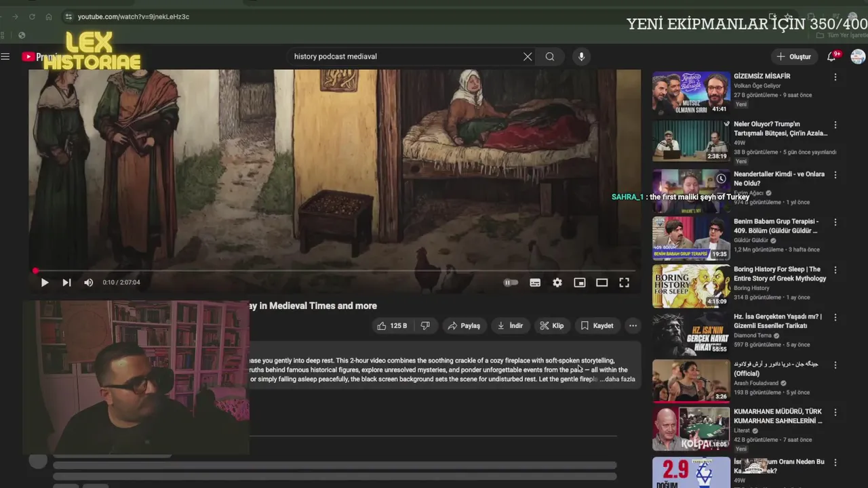The image size is (868, 488).
Task: Open more actions menu beside Kaydet
Action: 633,326
